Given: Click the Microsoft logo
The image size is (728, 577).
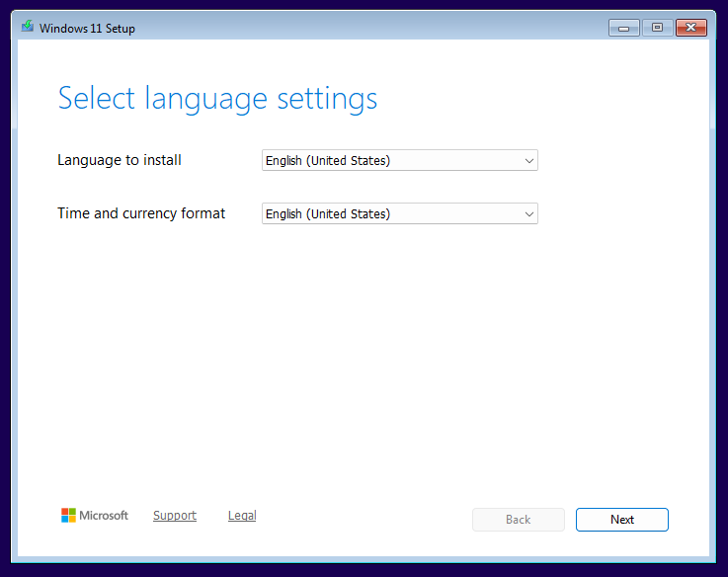Looking at the screenshot, I should [95, 515].
